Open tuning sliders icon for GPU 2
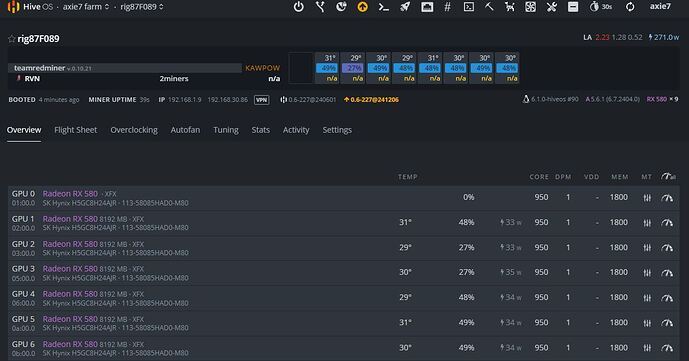 pos(647,248)
